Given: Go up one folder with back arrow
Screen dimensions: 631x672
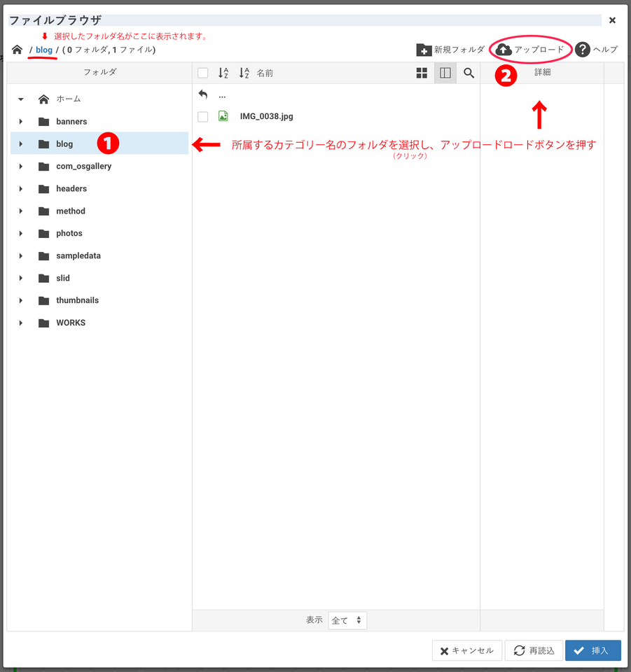Looking at the screenshot, I should coord(203,94).
